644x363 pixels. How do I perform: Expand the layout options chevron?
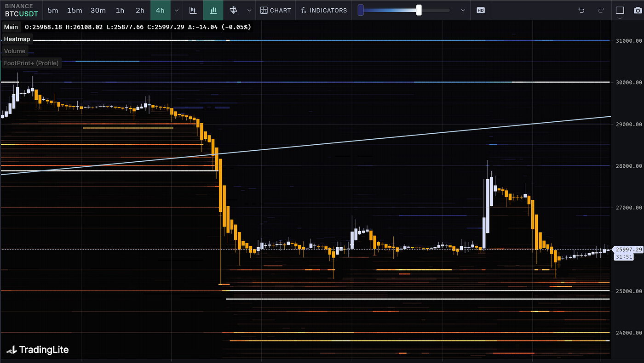tap(620, 18)
